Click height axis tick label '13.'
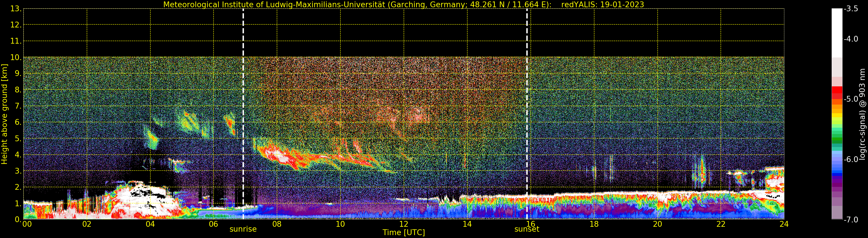Image resolution: width=868 pixels, height=238 pixels. click(16, 9)
